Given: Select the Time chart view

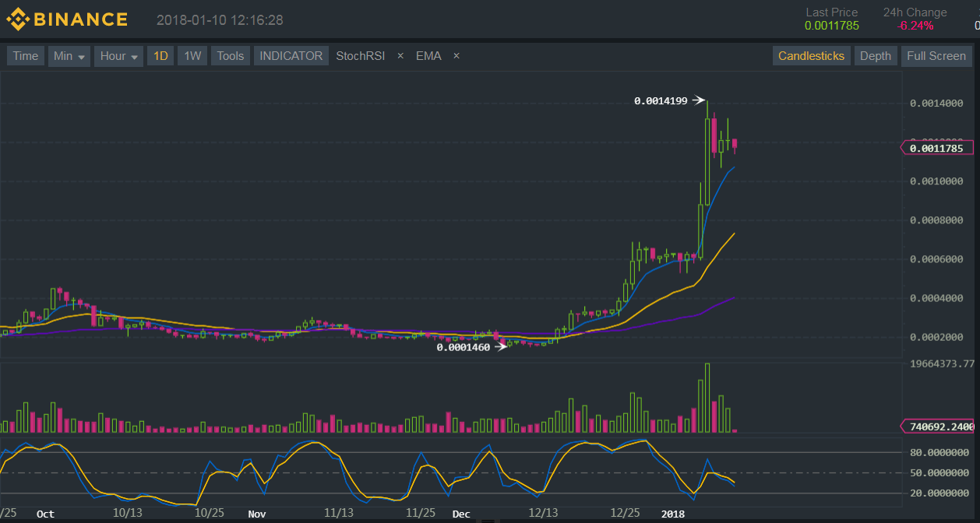Looking at the screenshot, I should (26, 56).
